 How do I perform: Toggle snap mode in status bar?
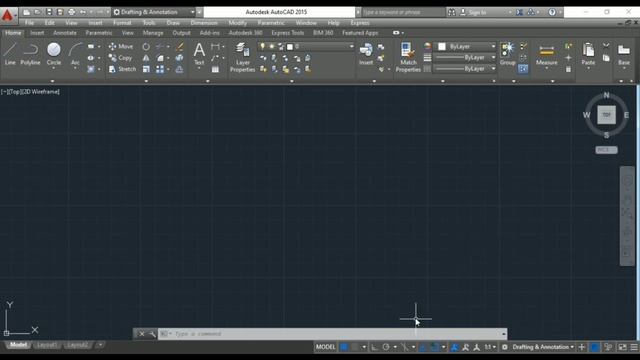355,347
